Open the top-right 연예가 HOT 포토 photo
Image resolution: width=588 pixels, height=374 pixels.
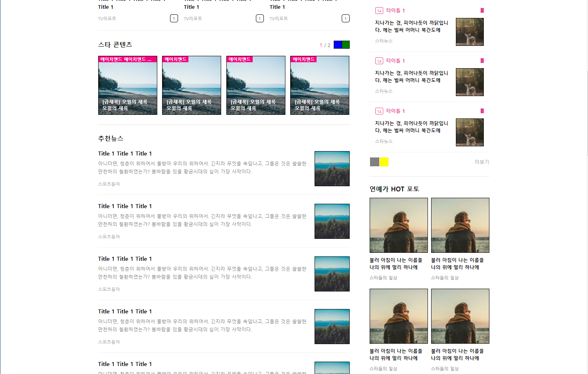tap(460, 225)
